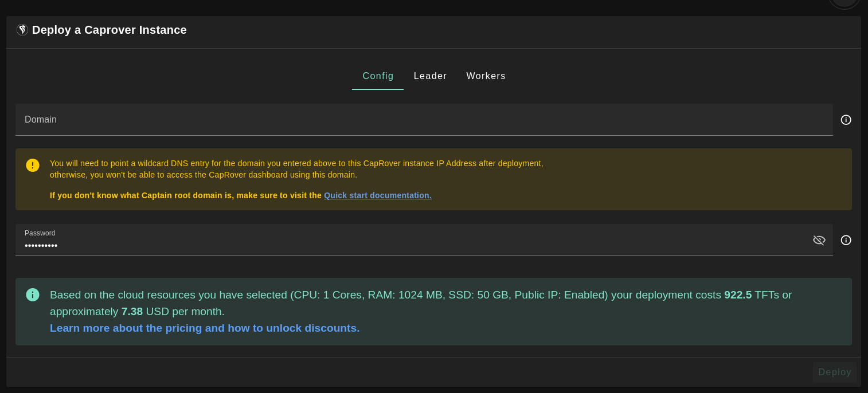Open the Workers tab
Image resolution: width=868 pixels, height=393 pixels.
(x=486, y=76)
